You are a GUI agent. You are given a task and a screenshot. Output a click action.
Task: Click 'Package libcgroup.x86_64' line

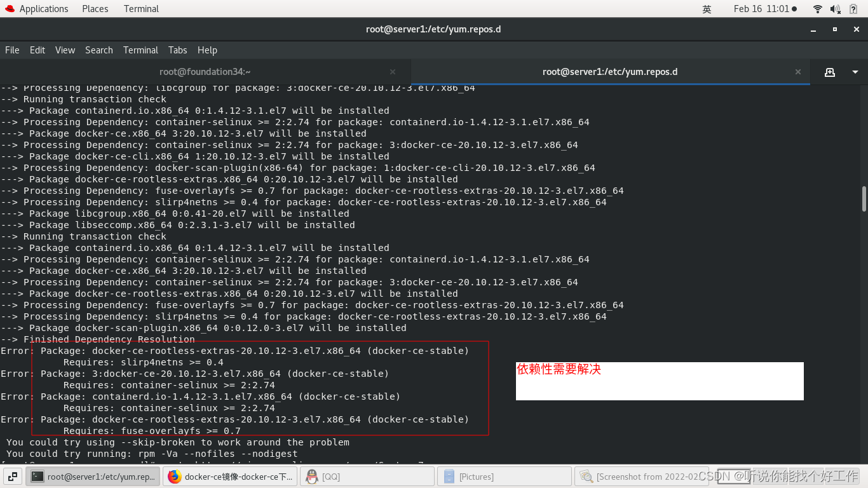pos(175,213)
